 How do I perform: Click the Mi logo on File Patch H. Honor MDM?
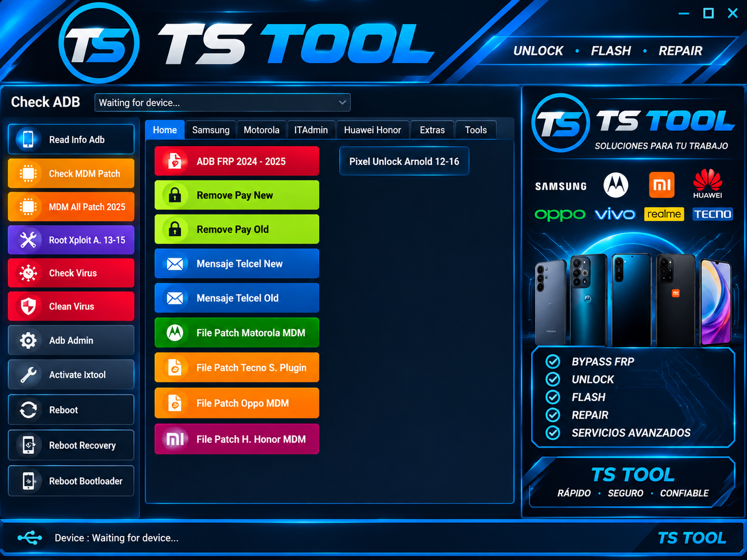click(175, 439)
